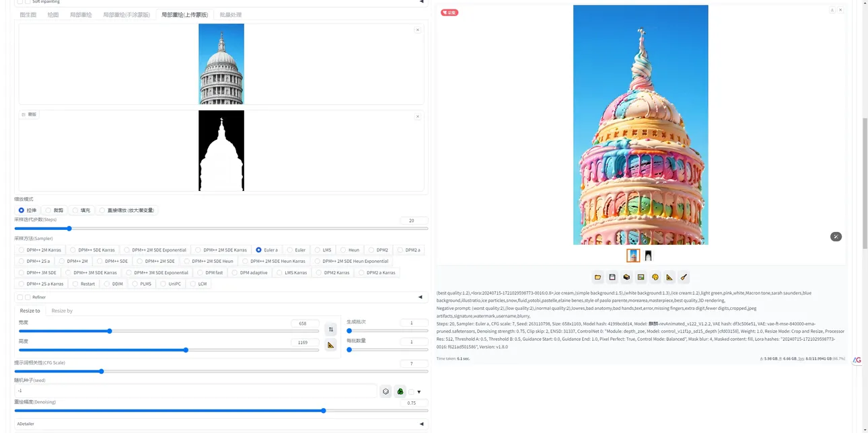Adjust the sampling Steps slider
The height and width of the screenshot is (433, 868).
tap(221, 229)
